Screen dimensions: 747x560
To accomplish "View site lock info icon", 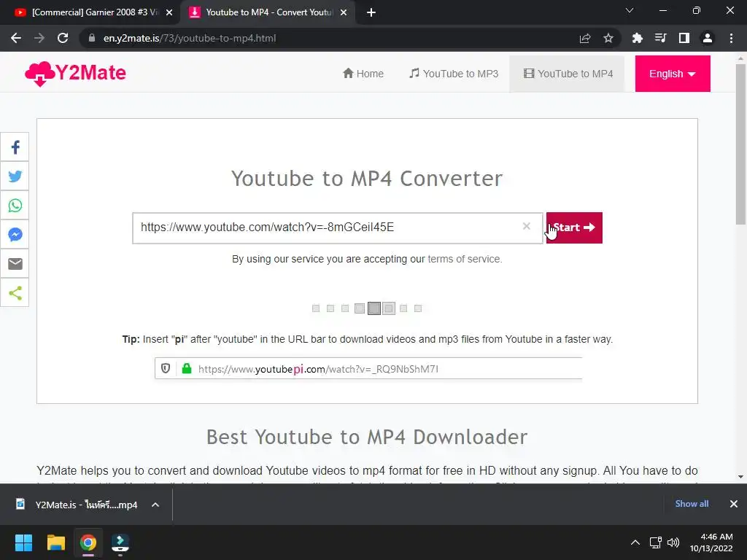I will (92, 38).
